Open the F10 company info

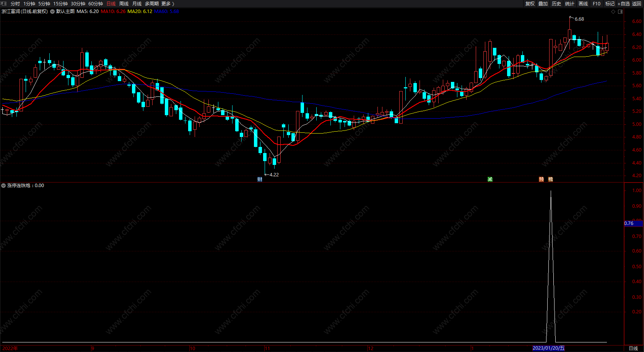coord(597,3)
